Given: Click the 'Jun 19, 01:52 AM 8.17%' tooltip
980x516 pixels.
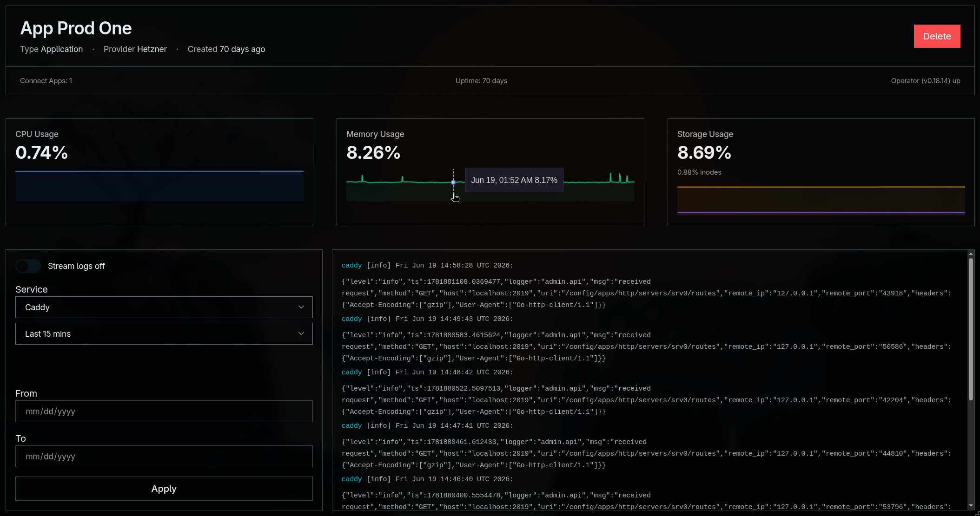Looking at the screenshot, I should (x=514, y=180).
